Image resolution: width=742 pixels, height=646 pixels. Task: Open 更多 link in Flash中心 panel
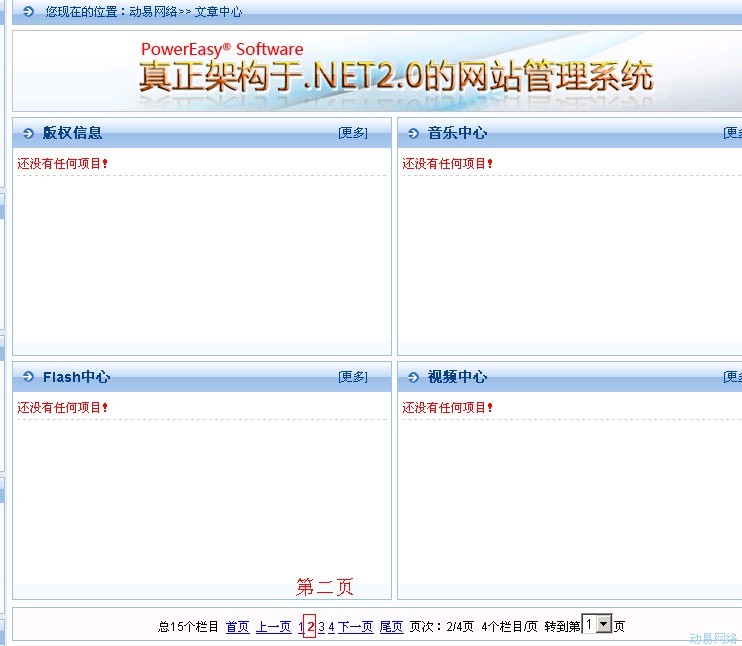pos(352,377)
